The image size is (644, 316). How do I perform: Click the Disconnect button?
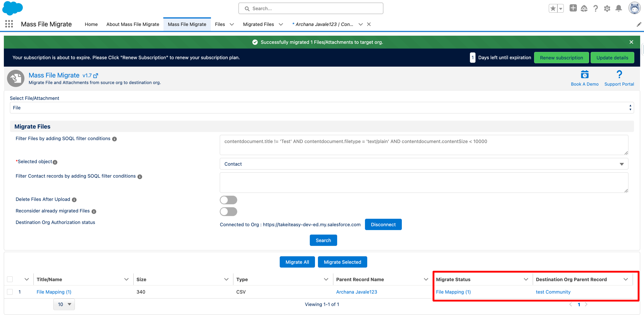click(383, 224)
